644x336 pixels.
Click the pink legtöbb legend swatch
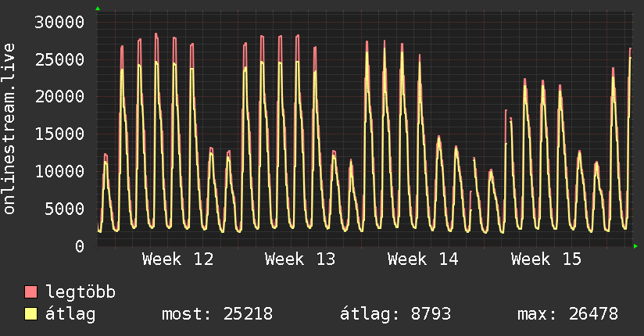pos(30,291)
